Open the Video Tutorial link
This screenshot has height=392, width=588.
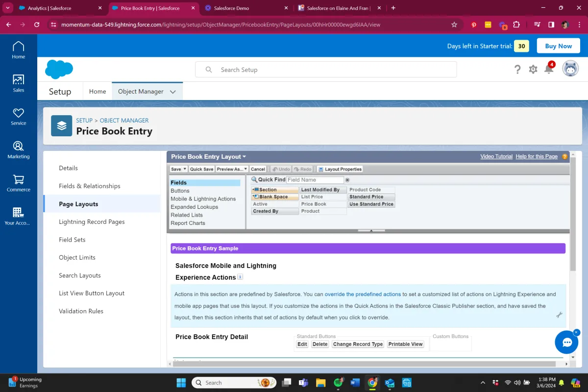tap(496, 156)
